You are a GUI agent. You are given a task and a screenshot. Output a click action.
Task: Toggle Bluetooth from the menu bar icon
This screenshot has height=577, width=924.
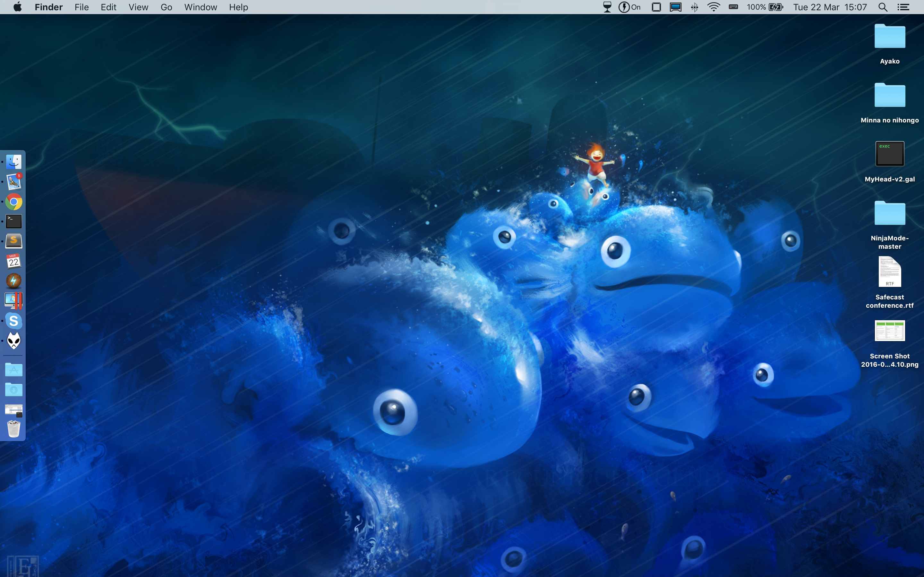[695, 7]
